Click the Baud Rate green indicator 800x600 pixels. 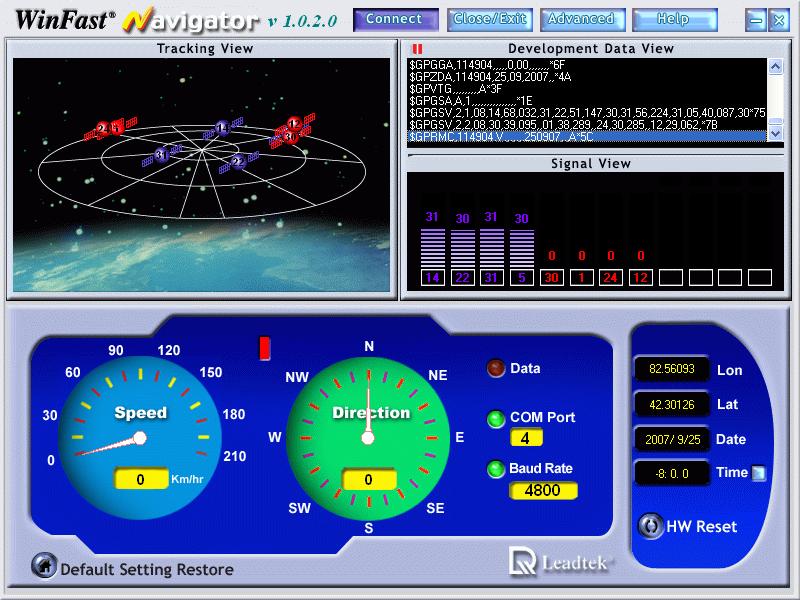point(496,469)
